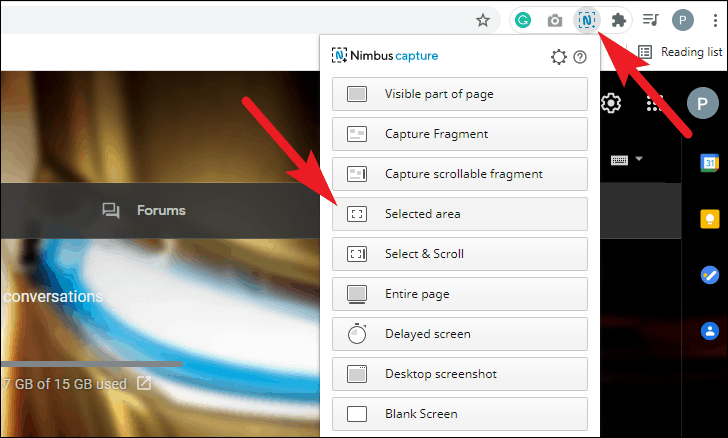
Task: Open Extensions puzzle piece menu
Action: click(x=618, y=20)
